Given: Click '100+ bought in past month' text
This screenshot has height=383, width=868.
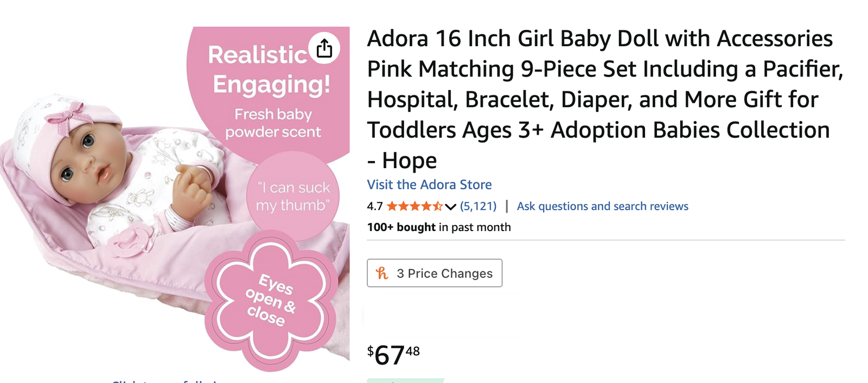Looking at the screenshot, I should pyautogui.click(x=439, y=227).
